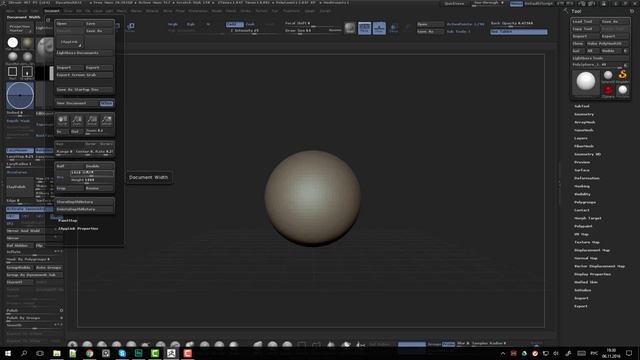This screenshot has width=640, height=360.
Task: Select the SimpleBrush tool with the orange S
Action: 622,75
